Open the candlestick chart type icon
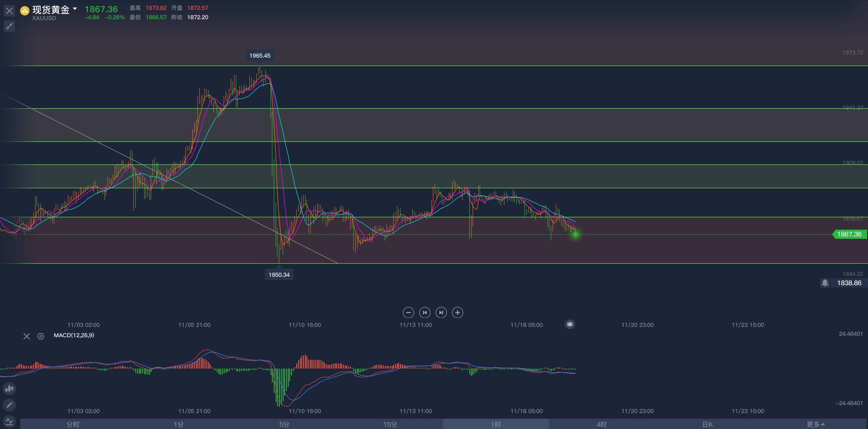The width and height of the screenshot is (868, 429). pyautogui.click(x=9, y=388)
